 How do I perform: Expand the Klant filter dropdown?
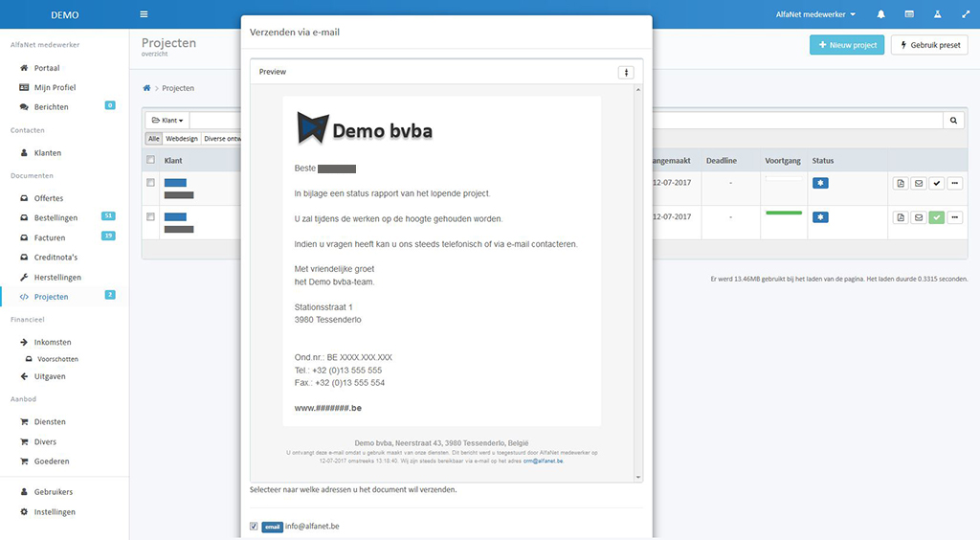pos(167,121)
